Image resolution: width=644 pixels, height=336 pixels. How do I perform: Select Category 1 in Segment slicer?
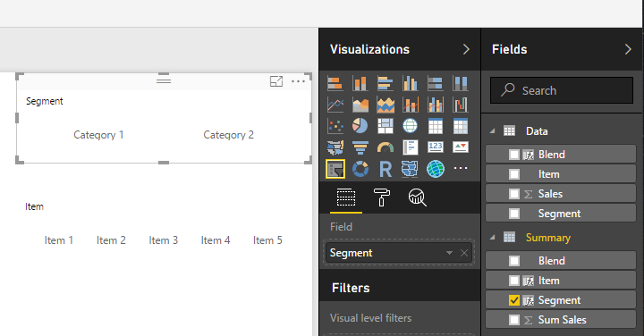(98, 135)
